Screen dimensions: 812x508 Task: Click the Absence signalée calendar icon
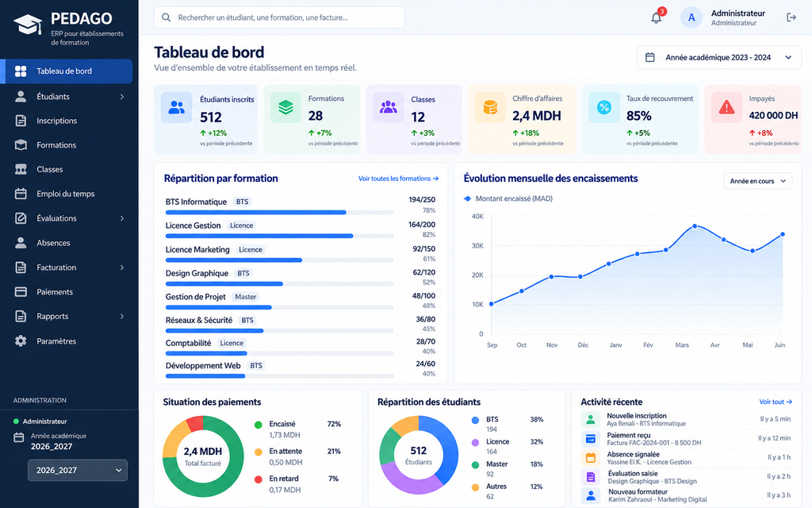point(590,458)
